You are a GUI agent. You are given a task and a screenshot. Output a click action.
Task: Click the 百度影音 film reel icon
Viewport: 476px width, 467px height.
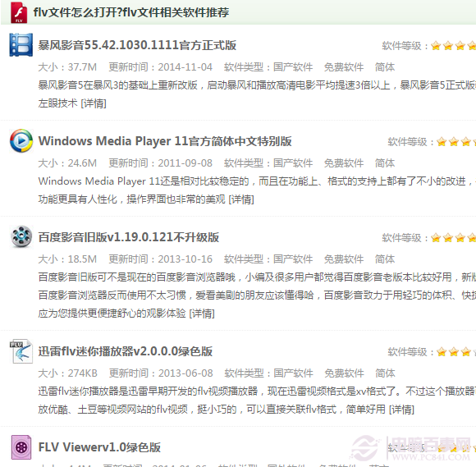pos(21,236)
